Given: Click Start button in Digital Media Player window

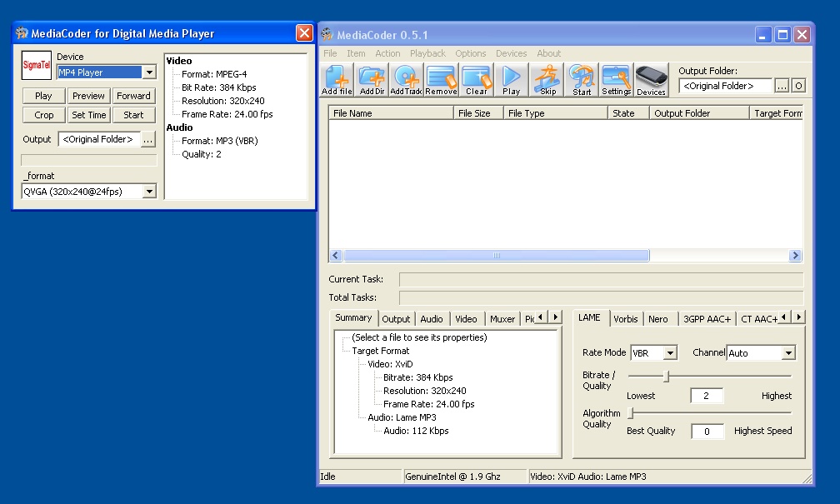Looking at the screenshot, I should tap(133, 115).
